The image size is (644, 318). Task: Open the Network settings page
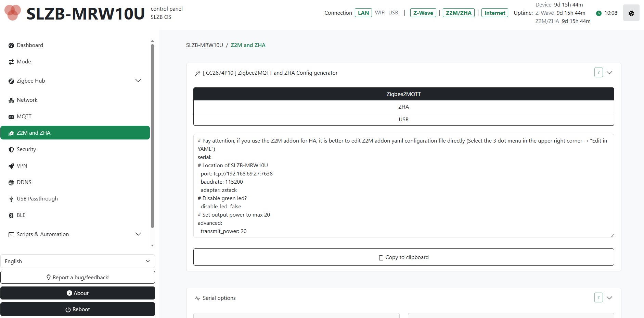coord(75,100)
